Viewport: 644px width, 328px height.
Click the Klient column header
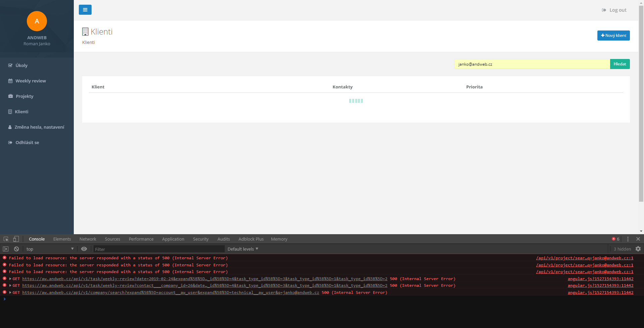98,87
